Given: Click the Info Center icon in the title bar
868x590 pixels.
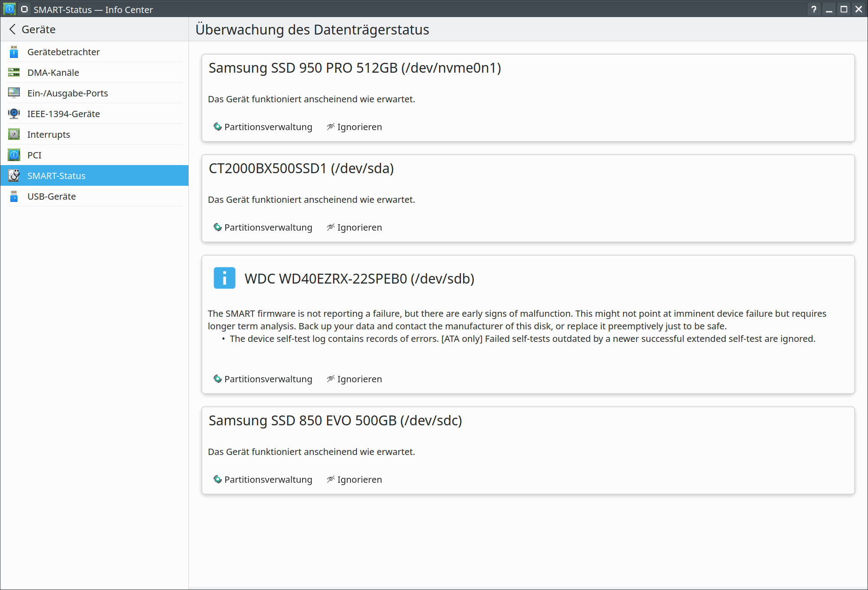Looking at the screenshot, I should click(x=9, y=9).
